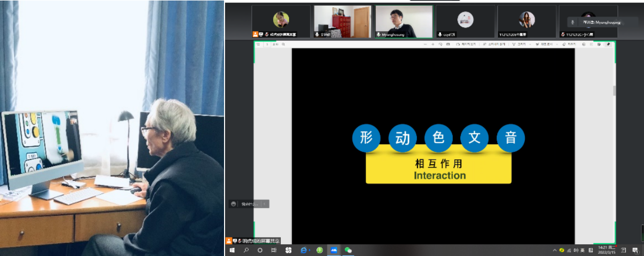Select the Read aloud toolbar option
This screenshot has width=644, height=256.
[494, 44]
